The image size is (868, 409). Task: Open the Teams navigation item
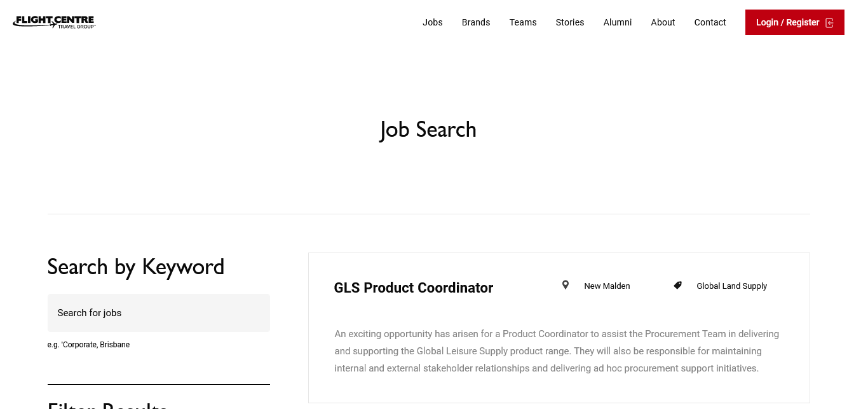click(523, 22)
